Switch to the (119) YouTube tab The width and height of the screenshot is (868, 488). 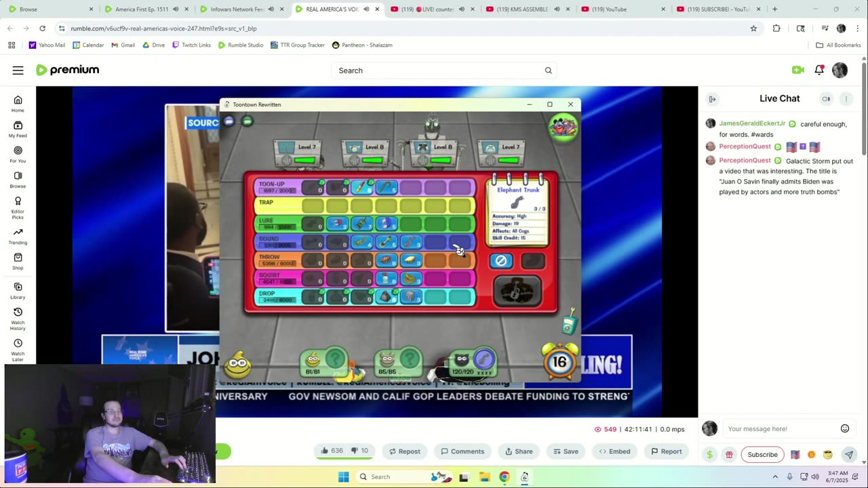click(625, 9)
